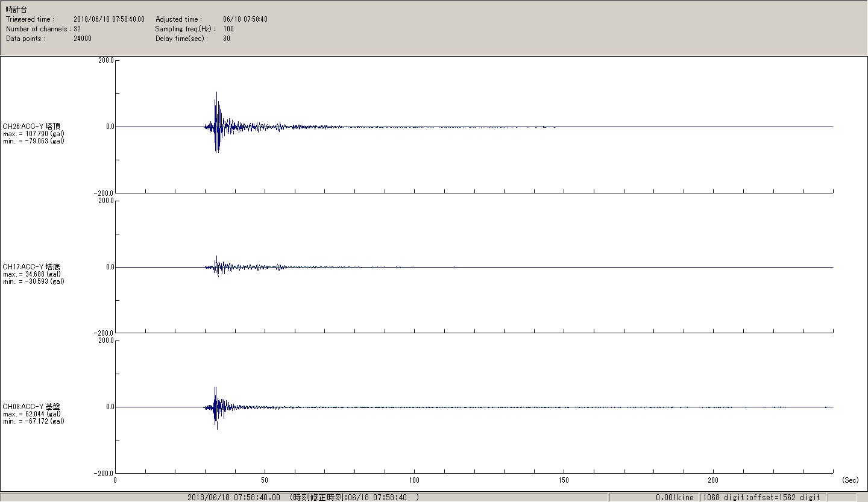Screen dimensions: 868x502
Task: Click the 200 label on the time axis
Action: [713, 480]
